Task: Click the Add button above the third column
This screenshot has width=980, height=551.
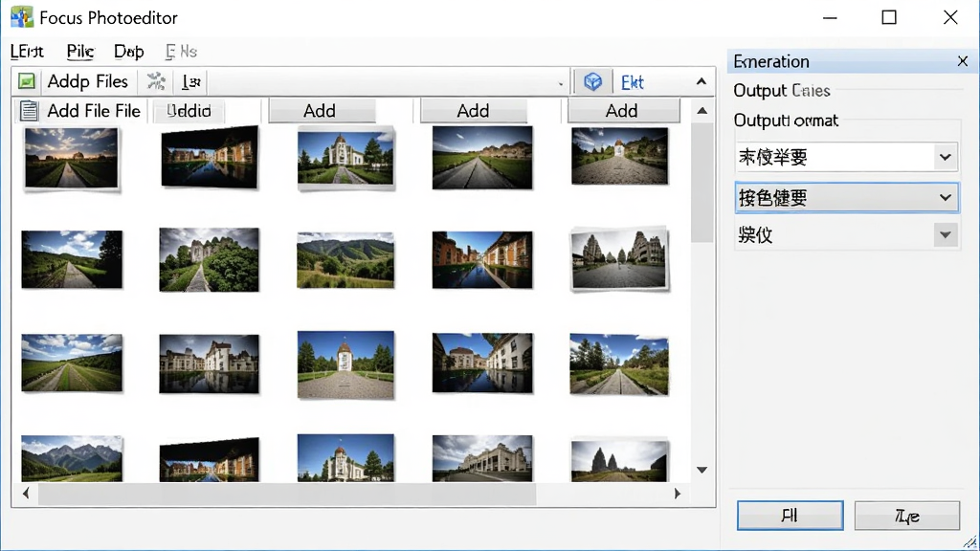Action: [x=322, y=111]
